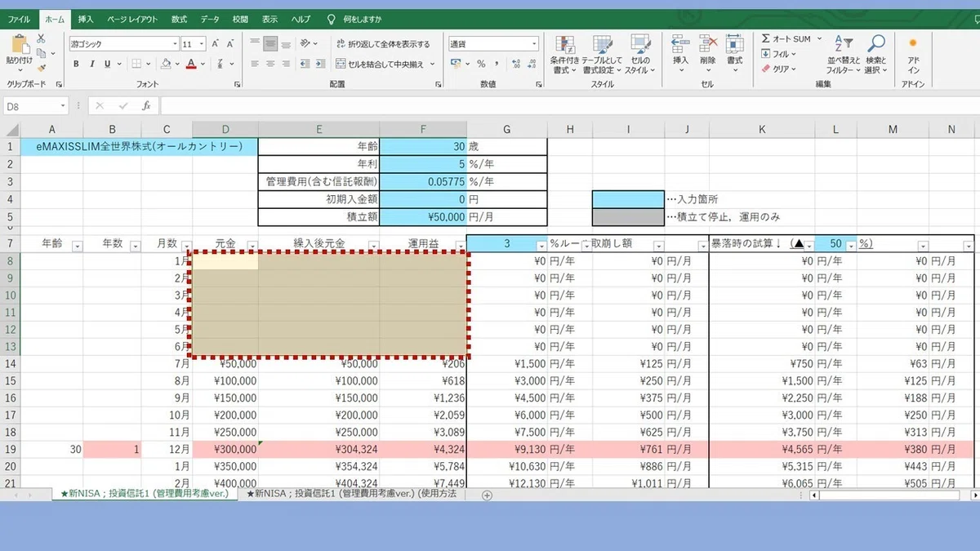Switch to the 挿入 ribbon tab

[86, 18]
